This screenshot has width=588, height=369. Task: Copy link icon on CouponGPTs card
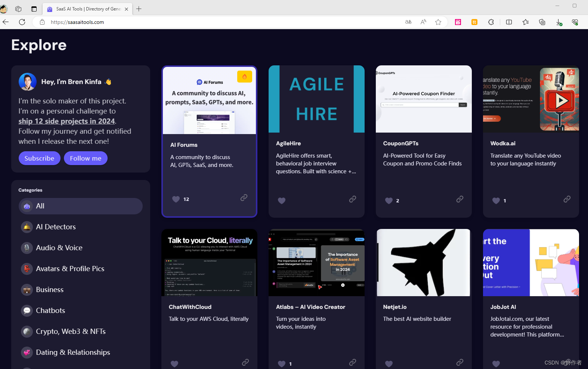pos(460,199)
